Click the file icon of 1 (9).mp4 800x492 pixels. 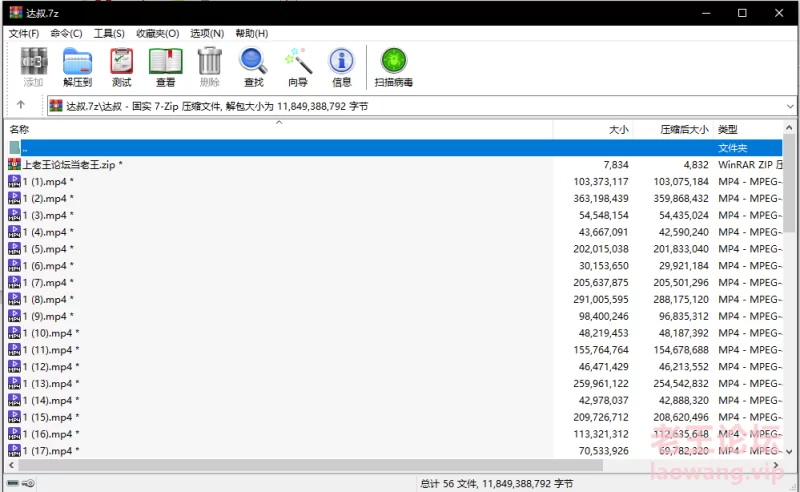tap(14, 316)
